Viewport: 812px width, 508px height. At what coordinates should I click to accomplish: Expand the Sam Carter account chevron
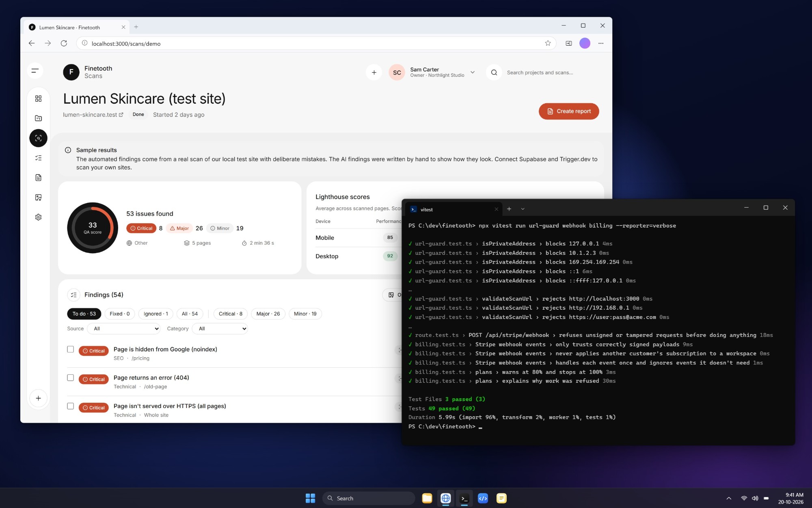[473, 72]
